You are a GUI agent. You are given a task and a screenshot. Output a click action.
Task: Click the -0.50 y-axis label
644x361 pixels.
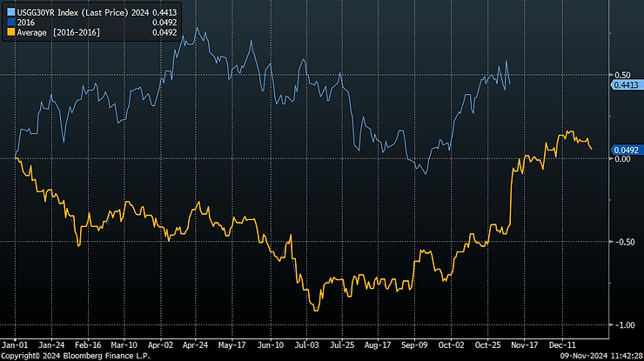pyautogui.click(x=622, y=242)
